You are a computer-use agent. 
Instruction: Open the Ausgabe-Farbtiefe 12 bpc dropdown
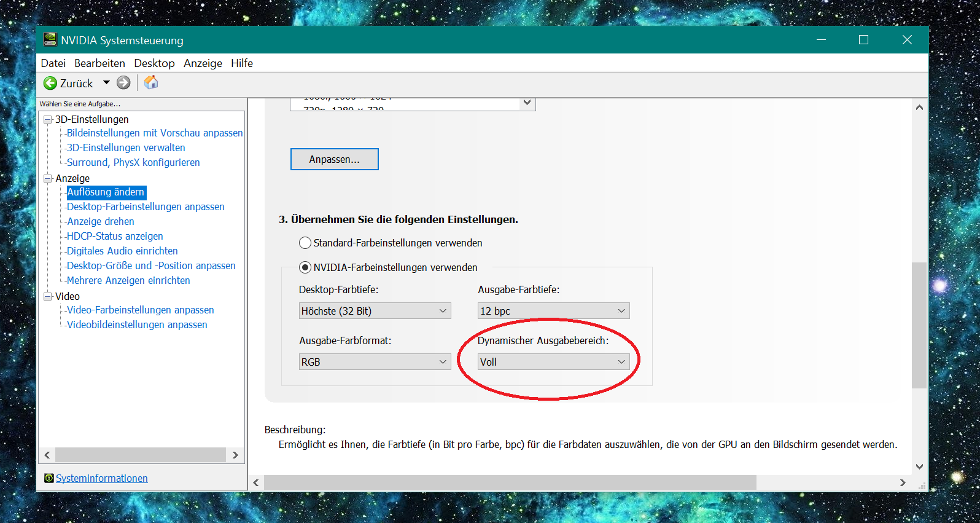554,311
